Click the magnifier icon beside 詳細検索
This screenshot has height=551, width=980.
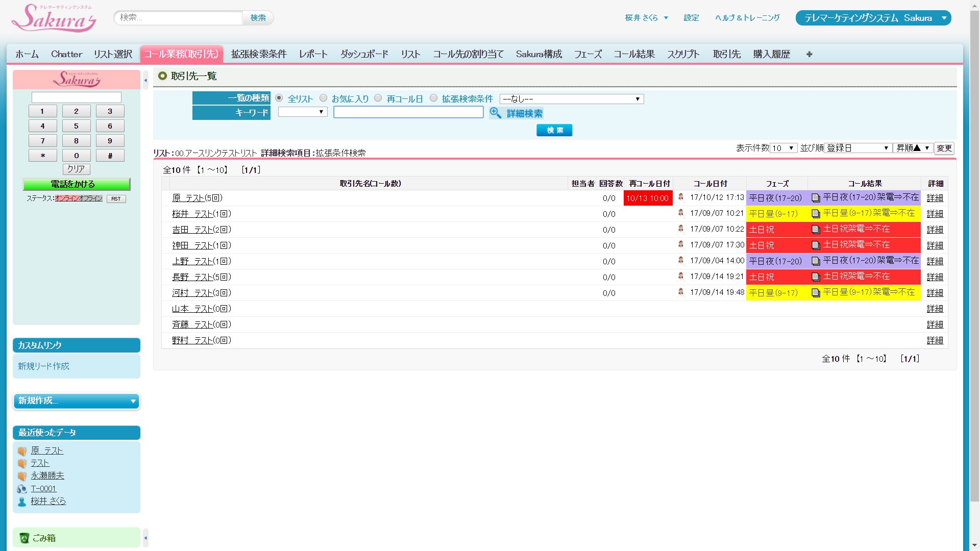pyautogui.click(x=495, y=113)
